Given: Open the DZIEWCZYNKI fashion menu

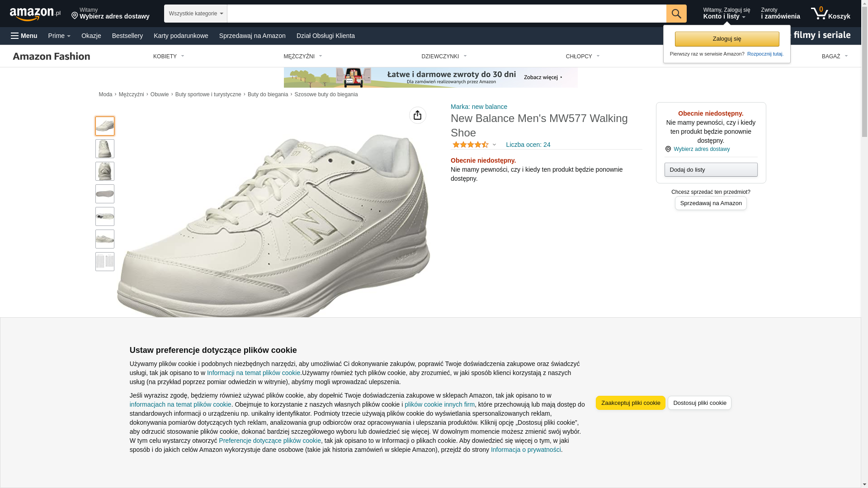Looking at the screenshot, I should pyautogui.click(x=444, y=56).
